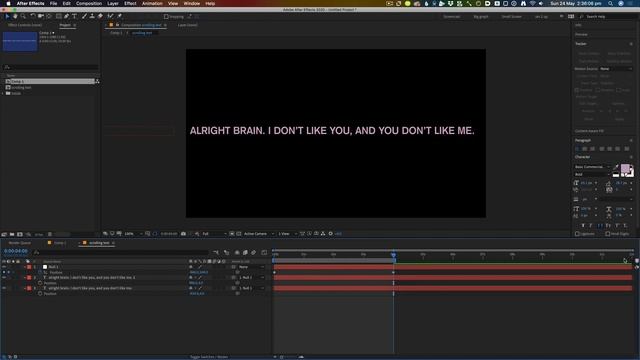Screen dimensions: 640x360
Task: Select the Hand tool
Action: pyautogui.click(x=15, y=16)
